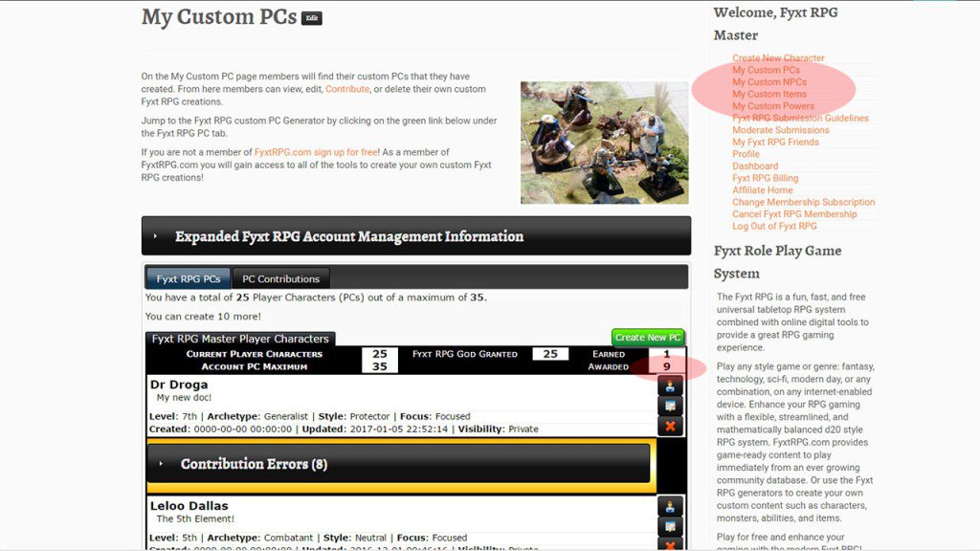Click FyxtRPG.com sign up for free link
The image size is (980, 551).
[316, 152]
